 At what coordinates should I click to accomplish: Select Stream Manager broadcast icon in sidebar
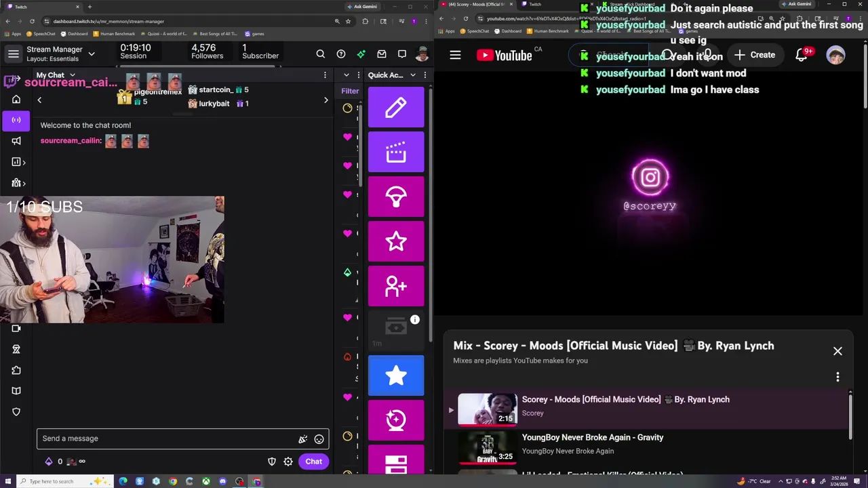click(16, 120)
